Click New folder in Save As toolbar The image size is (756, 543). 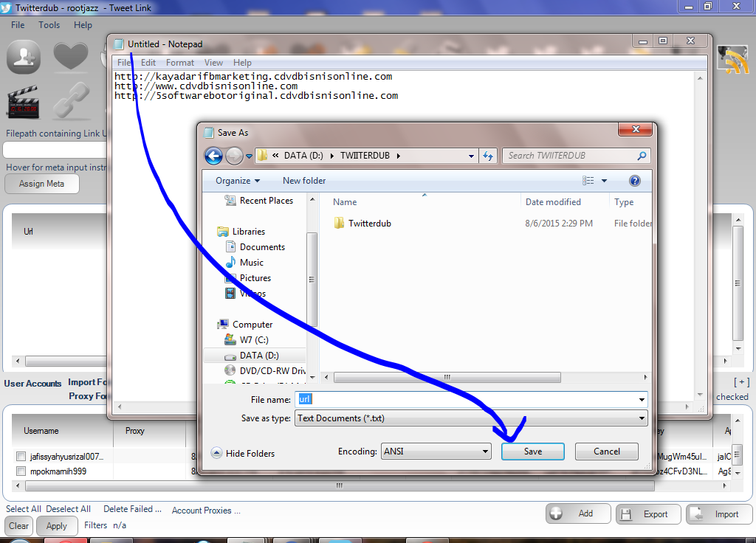point(304,181)
